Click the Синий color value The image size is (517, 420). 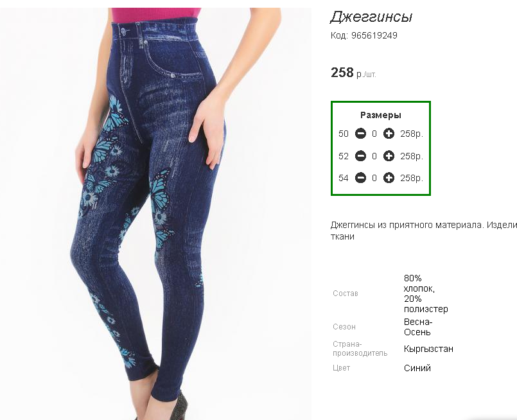click(417, 368)
